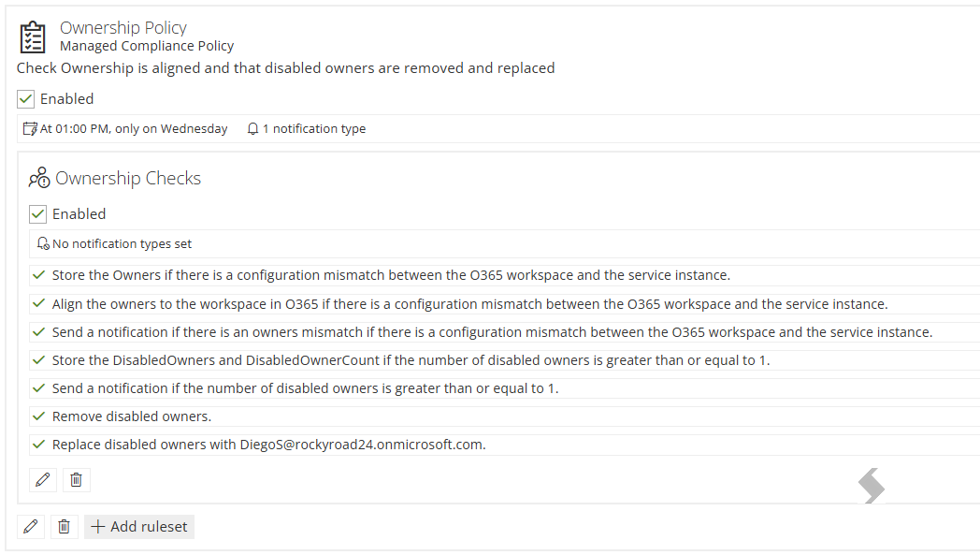Select the 'Remove disabled owners' rule
Image resolution: width=980 pixels, height=555 pixels.
(504, 416)
